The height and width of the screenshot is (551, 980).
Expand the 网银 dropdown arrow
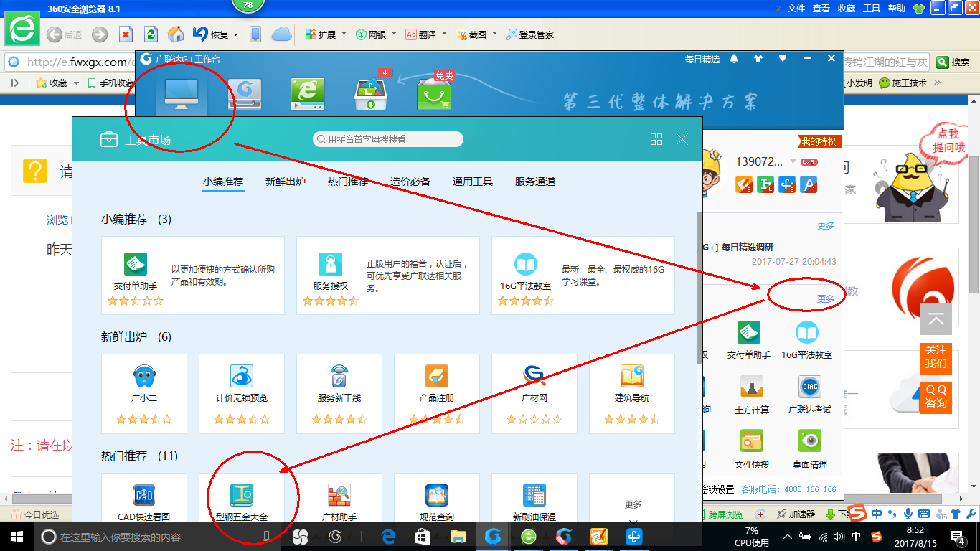(394, 34)
